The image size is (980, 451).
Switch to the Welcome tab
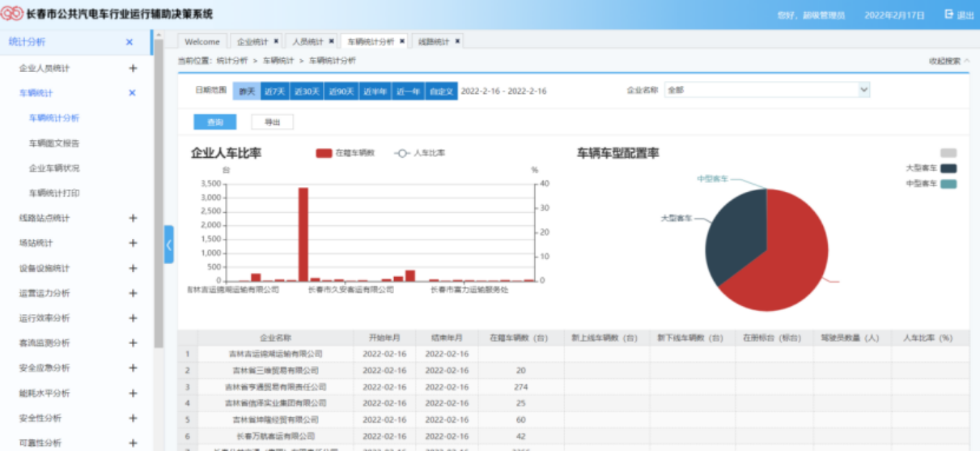coord(202,41)
